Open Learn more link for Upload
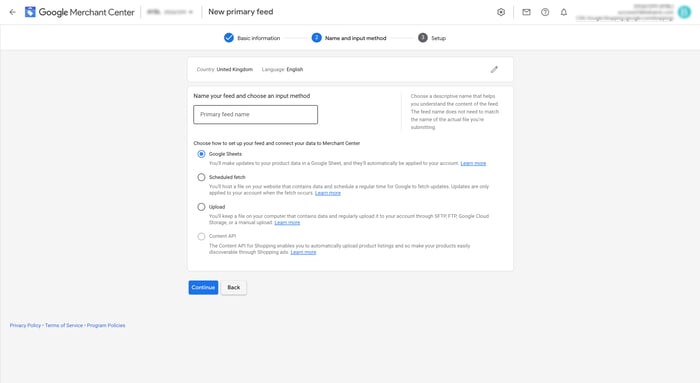The width and height of the screenshot is (700, 383). [x=287, y=223]
